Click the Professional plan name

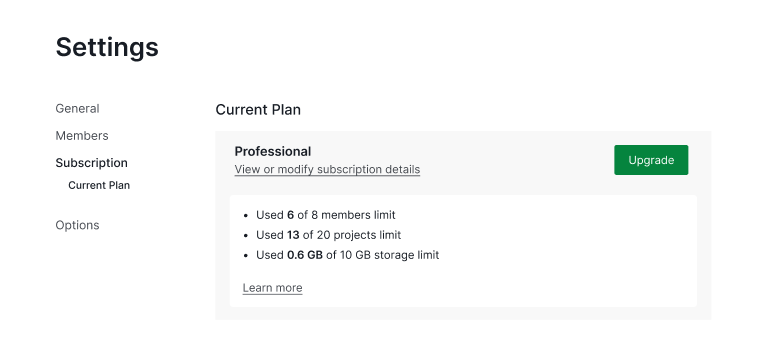(x=273, y=151)
